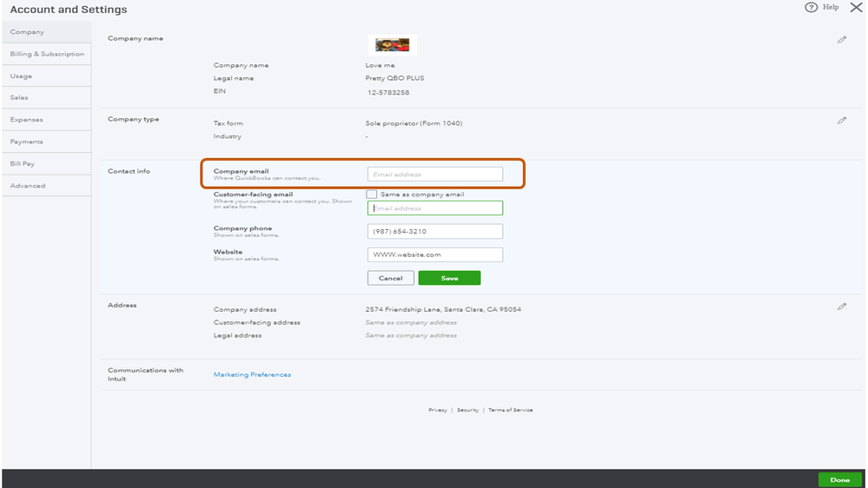Focus the Customer-facing email field
This screenshot has height=488, width=868.
434,208
